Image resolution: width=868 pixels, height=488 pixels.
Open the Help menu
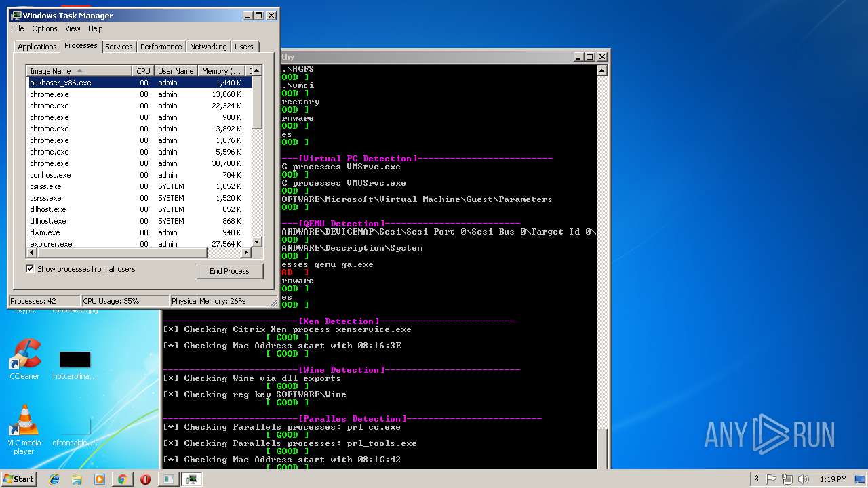click(95, 28)
